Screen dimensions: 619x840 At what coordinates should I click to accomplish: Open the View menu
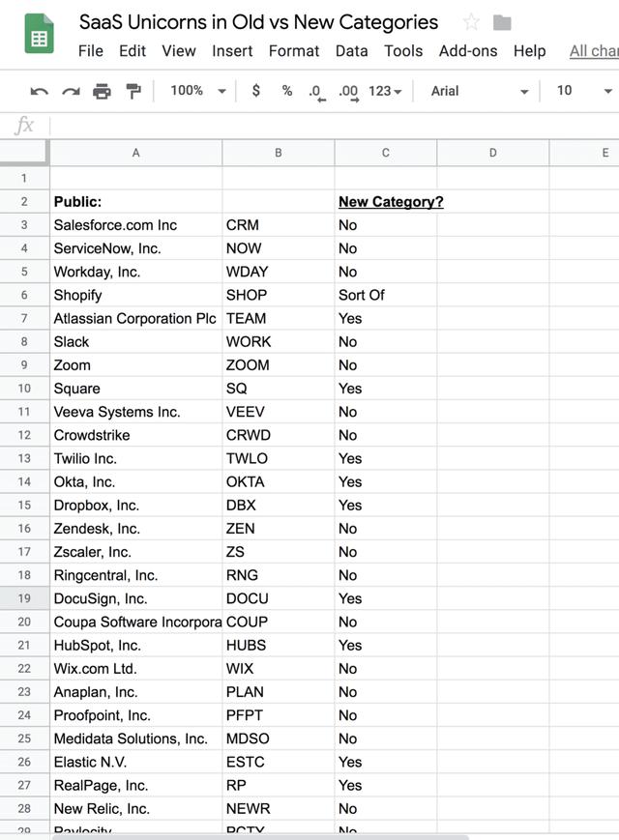pos(179,51)
